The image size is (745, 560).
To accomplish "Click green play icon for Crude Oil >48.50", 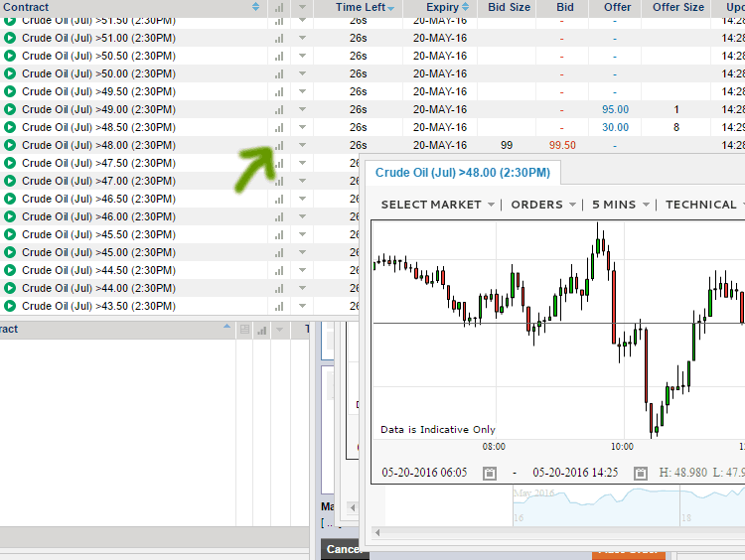I will [x=10, y=127].
